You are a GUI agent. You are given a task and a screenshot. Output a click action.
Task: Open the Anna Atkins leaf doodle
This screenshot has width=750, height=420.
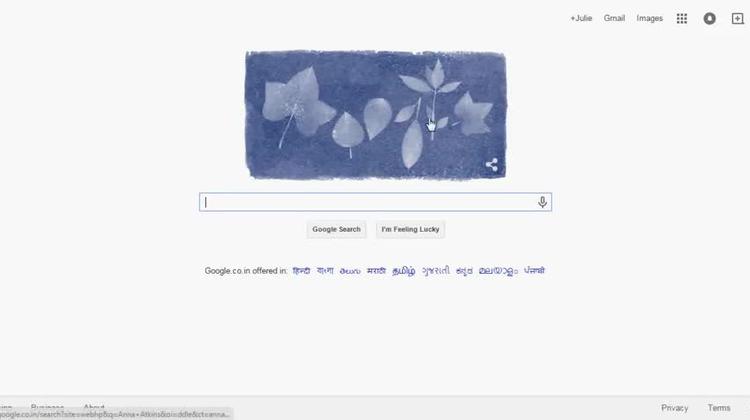click(x=375, y=115)
